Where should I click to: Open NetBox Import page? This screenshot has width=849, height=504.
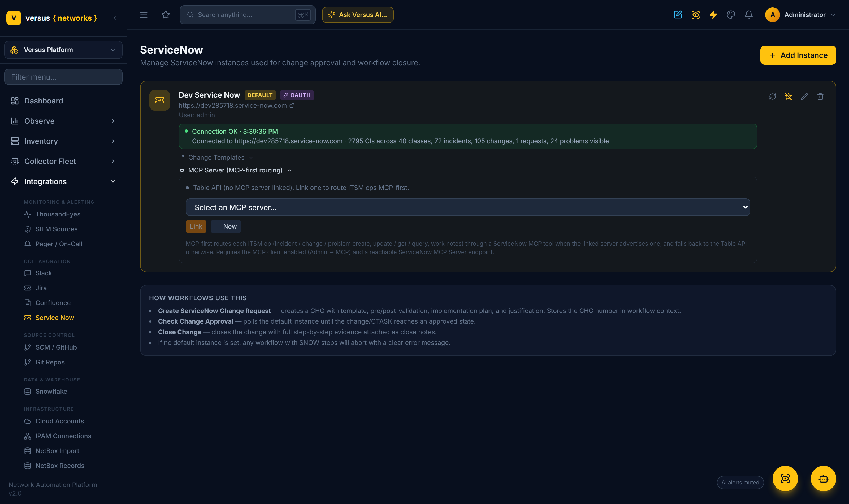[x=57, y=451]
